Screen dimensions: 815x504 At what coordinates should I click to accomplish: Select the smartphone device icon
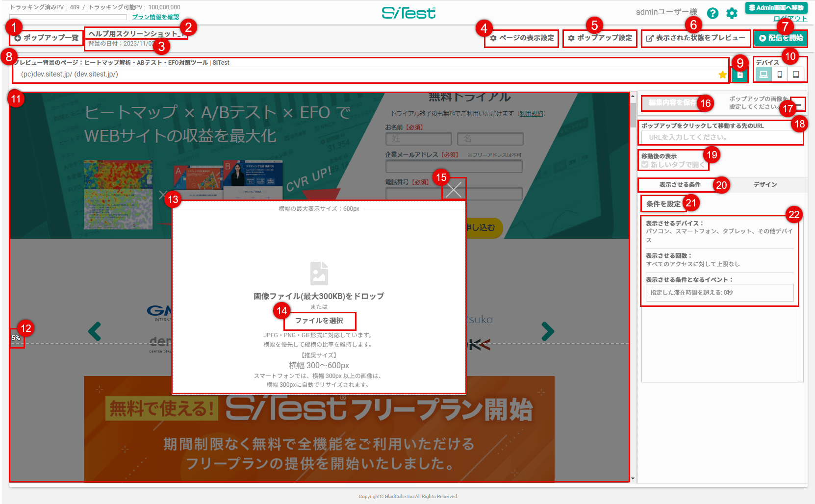pos(780,74)
